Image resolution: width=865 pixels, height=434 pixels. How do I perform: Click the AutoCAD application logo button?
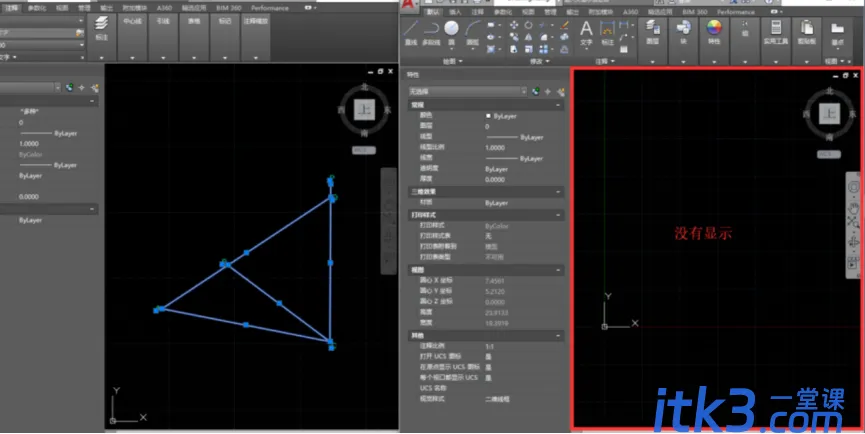pyautogui.click(x=407, y=4)
